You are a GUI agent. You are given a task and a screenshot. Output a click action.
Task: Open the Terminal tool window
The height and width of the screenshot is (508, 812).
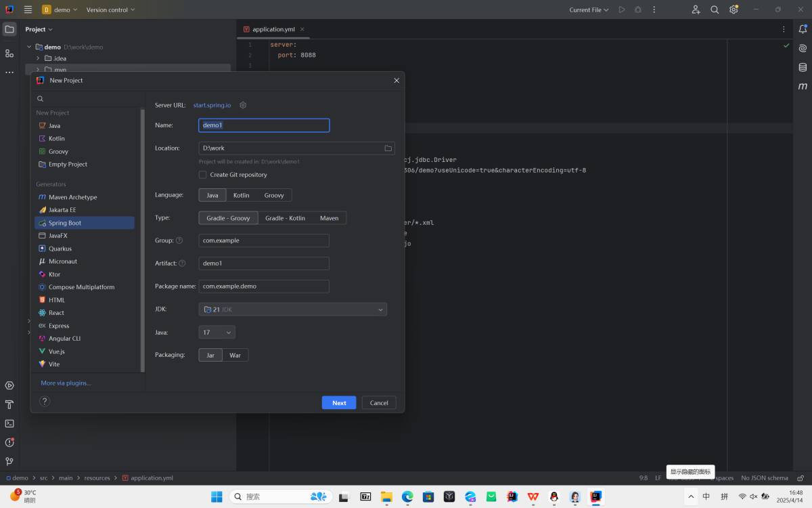point(9,423)
